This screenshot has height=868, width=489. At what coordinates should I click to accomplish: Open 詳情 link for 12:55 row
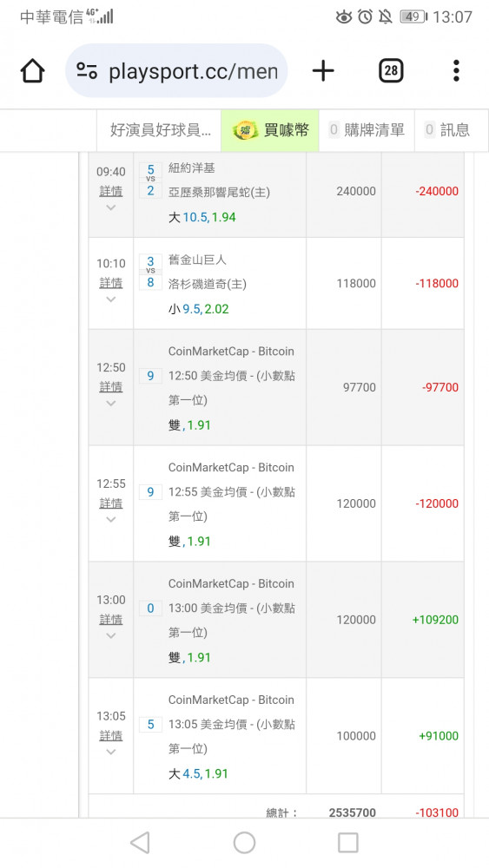point(111,503)
